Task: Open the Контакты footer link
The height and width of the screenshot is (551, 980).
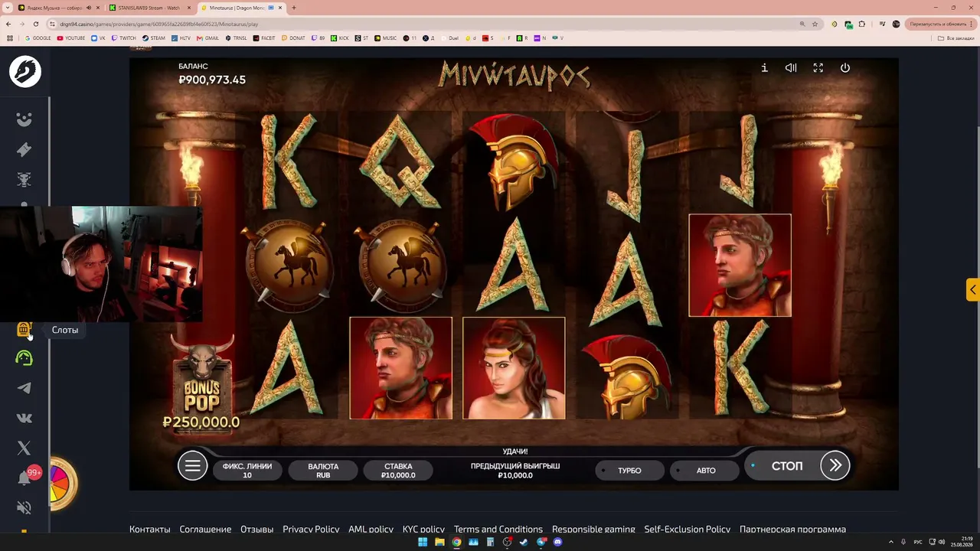Action: [150, 530]
